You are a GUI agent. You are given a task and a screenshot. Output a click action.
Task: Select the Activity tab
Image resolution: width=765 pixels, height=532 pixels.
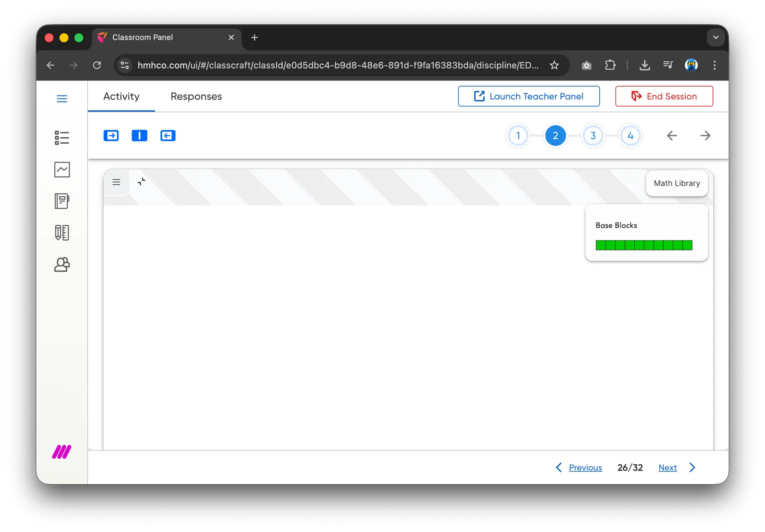pos(121,96)
